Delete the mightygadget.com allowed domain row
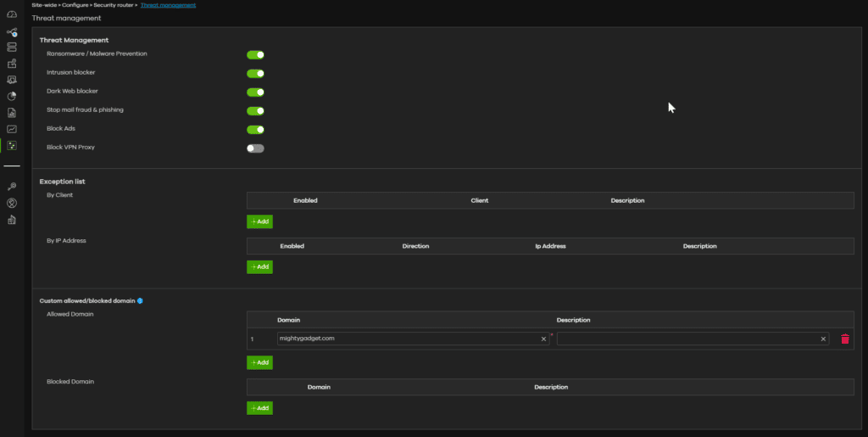 pyautogui.click(x=844, y=339)
